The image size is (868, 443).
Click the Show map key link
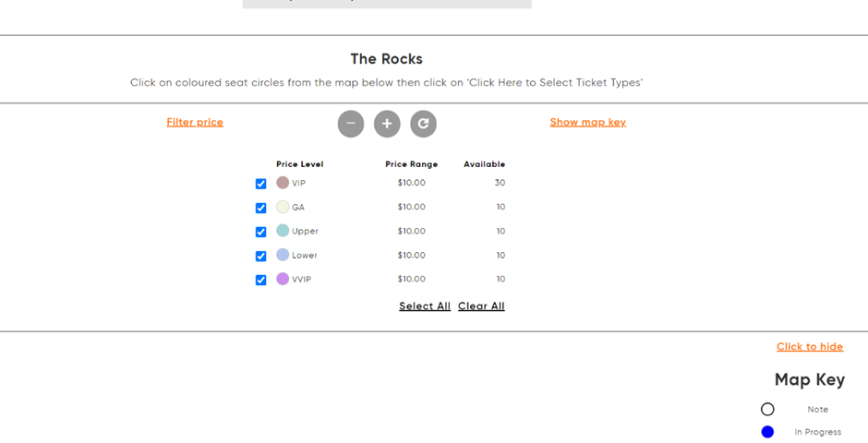(x=588, y=122)
